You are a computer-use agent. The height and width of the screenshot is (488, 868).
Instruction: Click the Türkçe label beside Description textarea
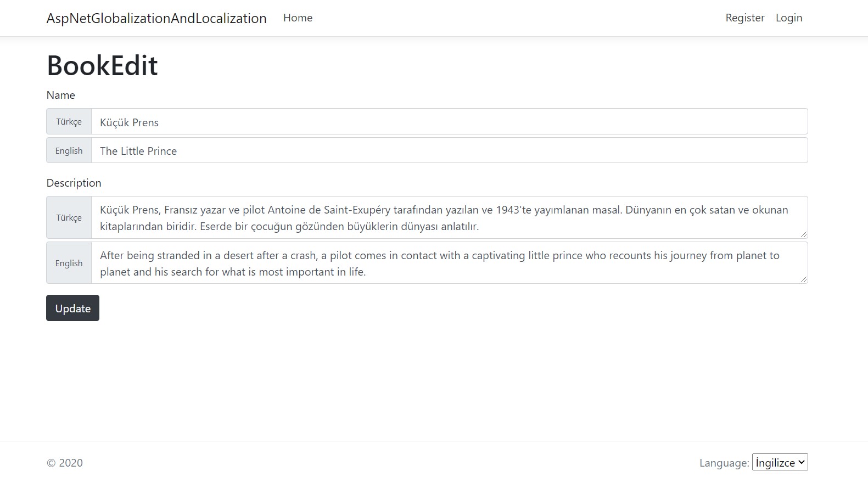(x=69, y=217)
